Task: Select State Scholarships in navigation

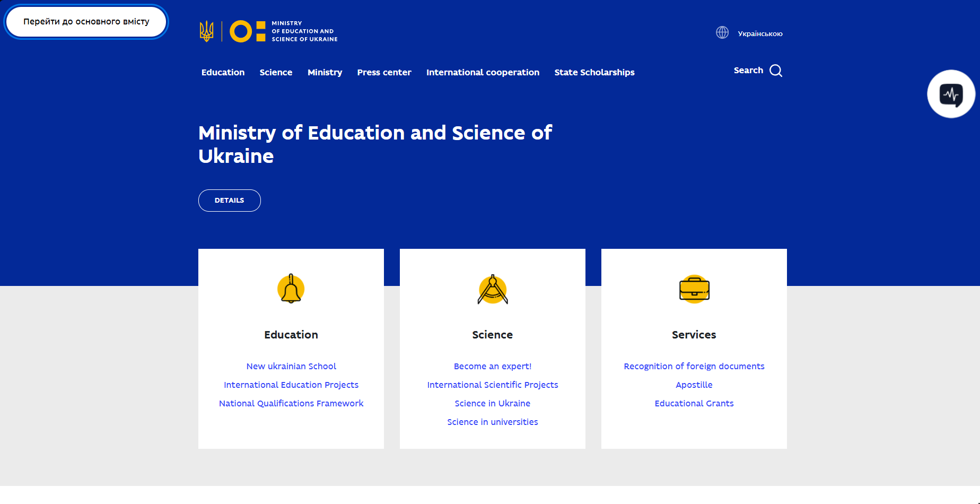Action: pos(594,72)
